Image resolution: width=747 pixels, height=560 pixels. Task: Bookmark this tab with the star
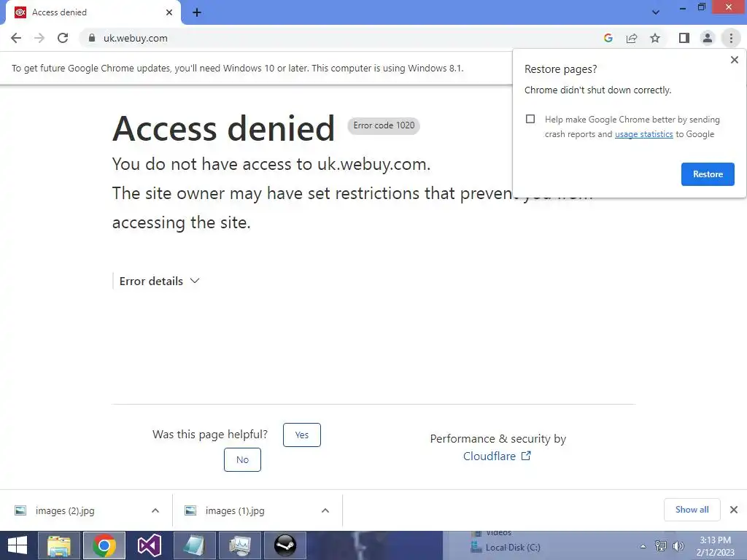coord(655,38)
